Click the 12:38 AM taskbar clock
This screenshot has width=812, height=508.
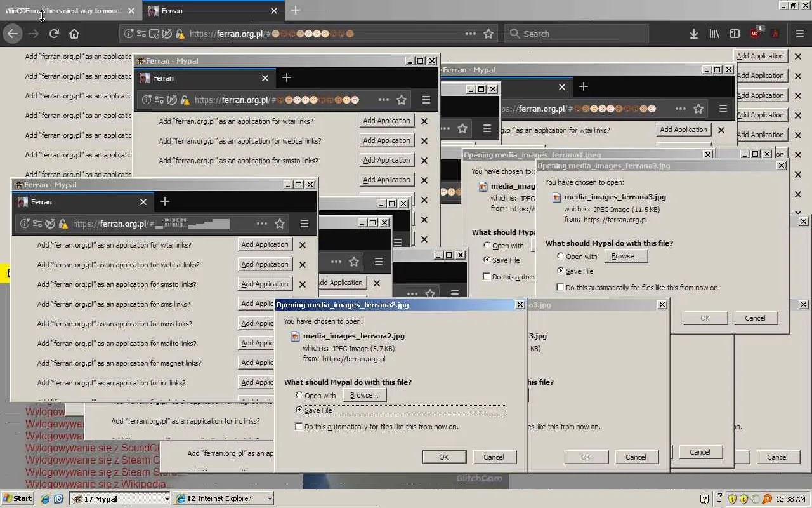click(790, 499)
